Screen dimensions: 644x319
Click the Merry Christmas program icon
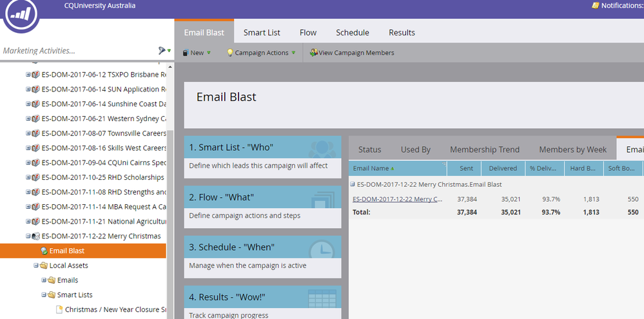(x=35, y=236)
